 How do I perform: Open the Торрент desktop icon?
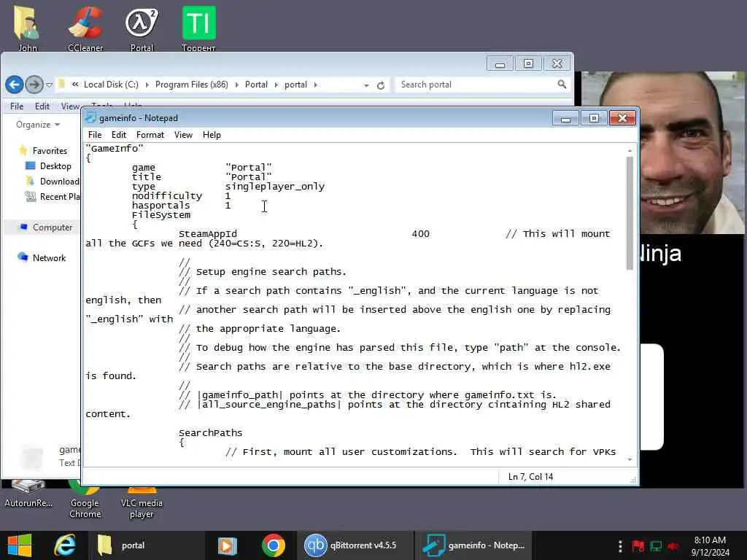[x=198, y=28]
